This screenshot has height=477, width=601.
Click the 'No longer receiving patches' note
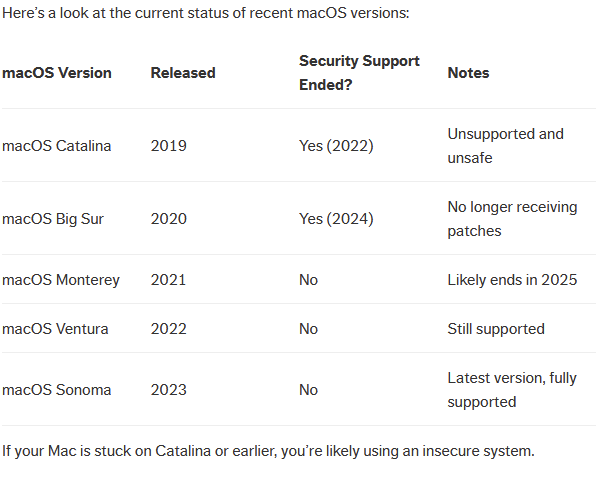tap(512, 219)
